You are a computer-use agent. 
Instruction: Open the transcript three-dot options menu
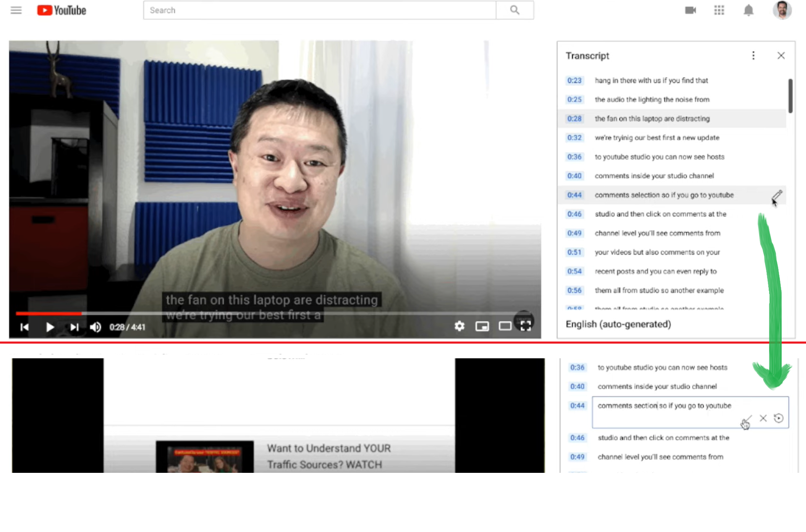pyautogui.click(x=753, y=55)
